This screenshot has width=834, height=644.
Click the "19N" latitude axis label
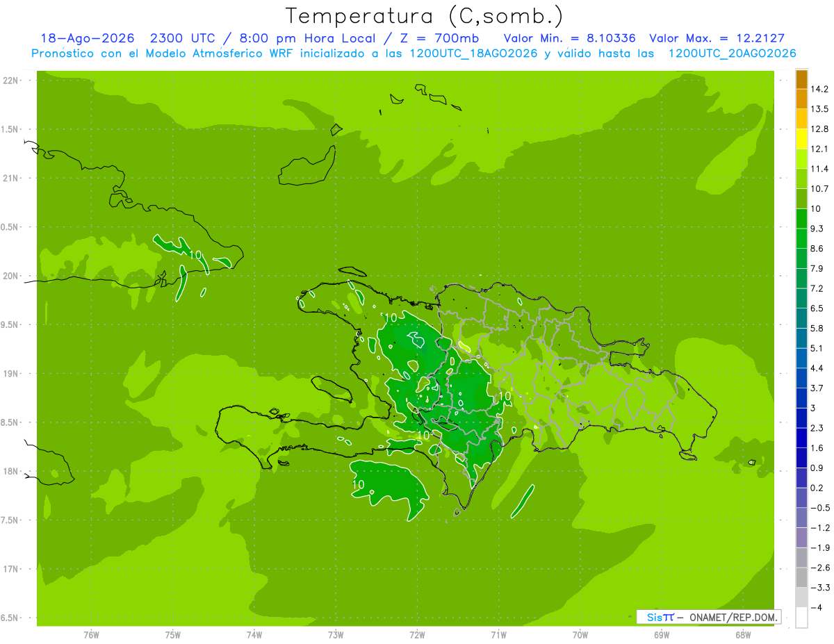[x=10, y=374]
